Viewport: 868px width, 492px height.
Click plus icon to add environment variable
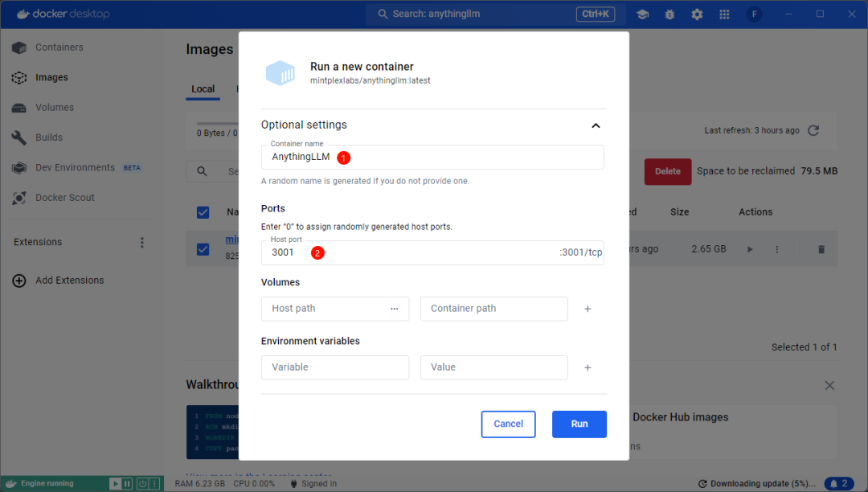(588, 367)
